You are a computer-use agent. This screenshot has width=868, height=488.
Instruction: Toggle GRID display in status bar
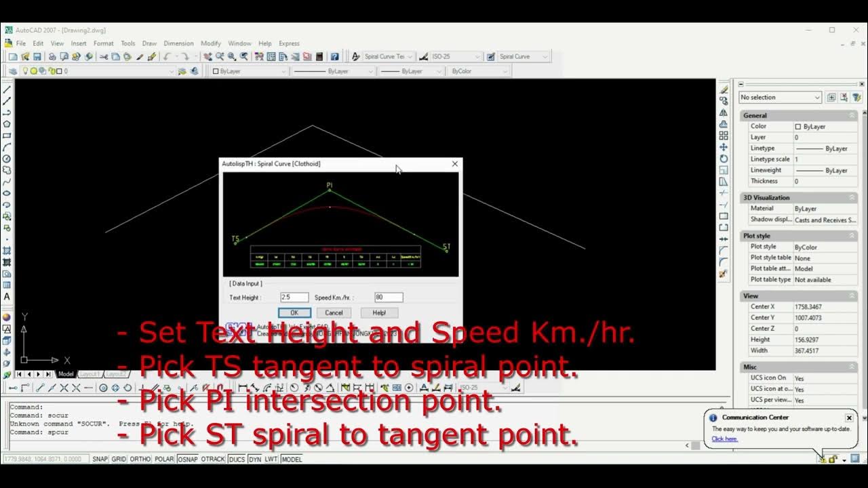click(119, 459)
